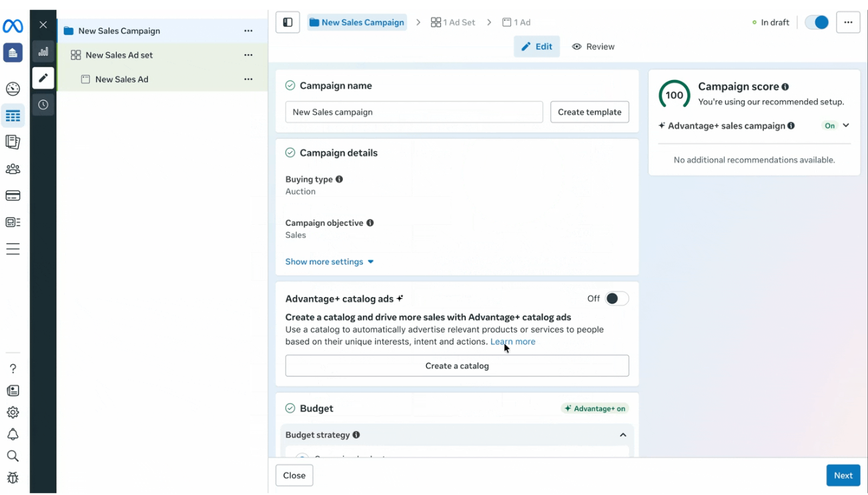Click the Create a catalog button
Image resolution: width=868 pixels, height=495 pixels.
pos(457,366)
